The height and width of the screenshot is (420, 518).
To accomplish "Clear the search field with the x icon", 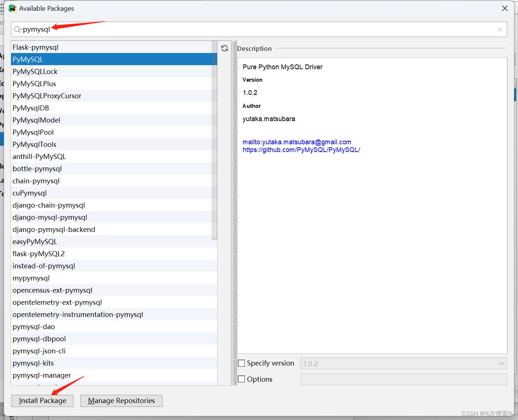I will click(500, 29).
